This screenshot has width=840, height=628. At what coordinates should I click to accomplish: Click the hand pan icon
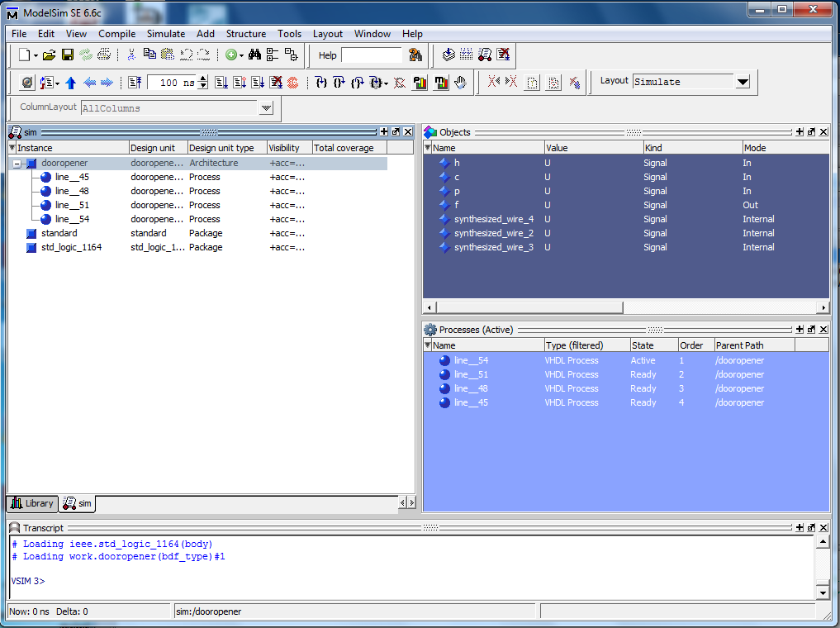click(x=460, y=83)
